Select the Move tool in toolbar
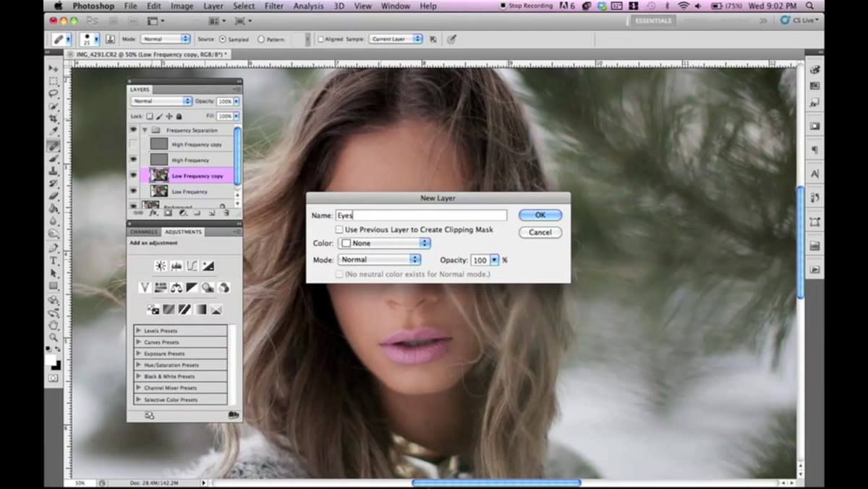 [x=54, y=68]
